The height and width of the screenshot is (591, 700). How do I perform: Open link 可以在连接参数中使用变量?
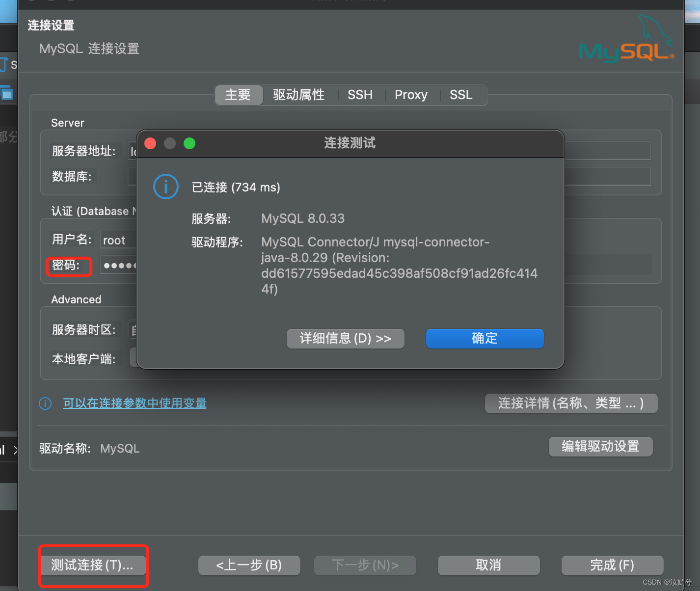coord(135,403)
